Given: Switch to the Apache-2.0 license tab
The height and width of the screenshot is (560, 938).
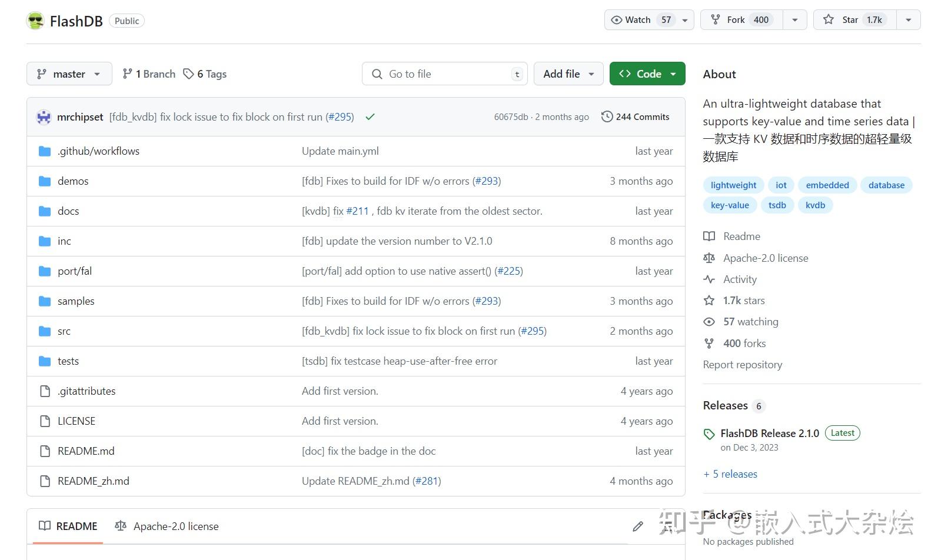Looking at the screenshot, I should point(167,526).
